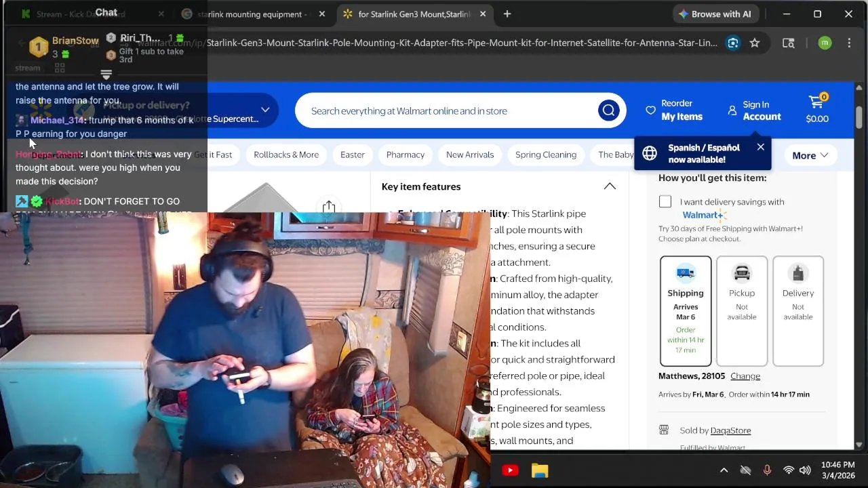Click the Riri_Th... leaderboard name
Image resolution: width=868 pixels, height=488 pixels.
(x=140, y=38)
